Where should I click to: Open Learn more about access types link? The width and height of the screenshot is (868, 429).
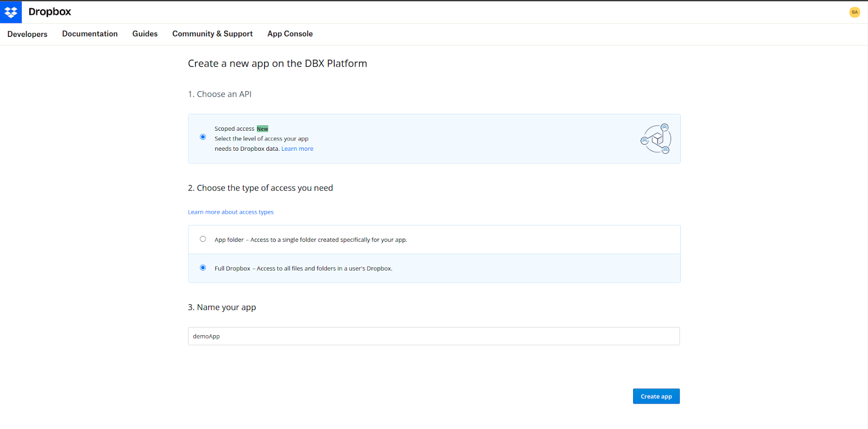coord(231,212)
